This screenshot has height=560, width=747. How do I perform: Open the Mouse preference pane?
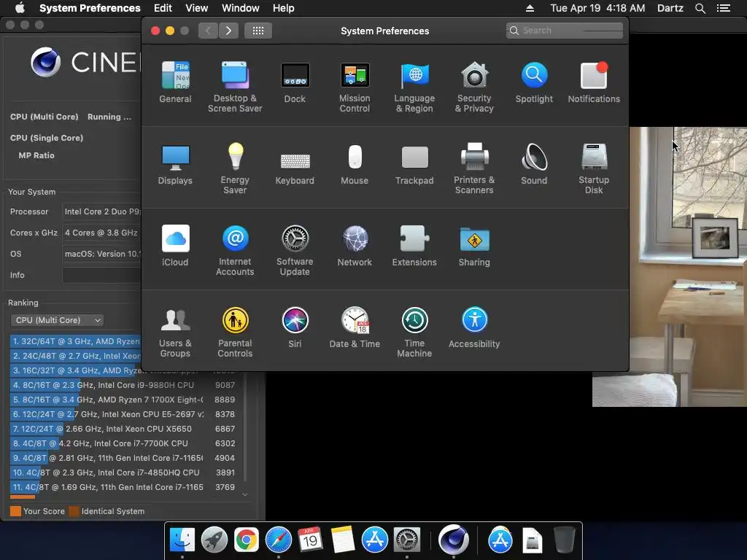[355, 164]
